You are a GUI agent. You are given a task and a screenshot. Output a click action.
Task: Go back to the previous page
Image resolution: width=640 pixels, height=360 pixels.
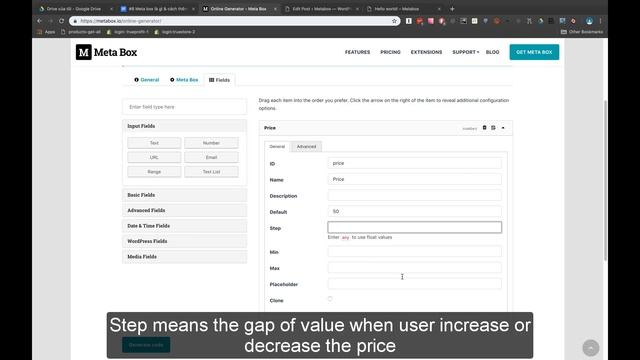pyautogui.click(x=40, y=21)
